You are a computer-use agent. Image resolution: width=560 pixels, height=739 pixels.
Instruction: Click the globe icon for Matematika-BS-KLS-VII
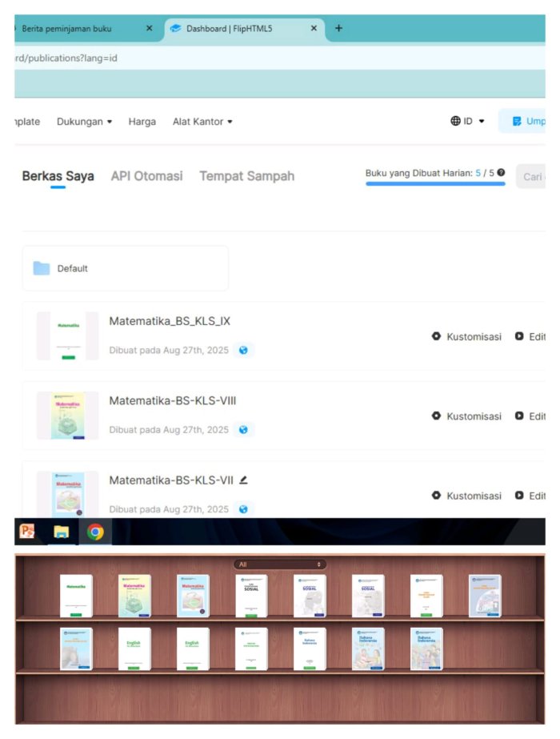(243, 509)
